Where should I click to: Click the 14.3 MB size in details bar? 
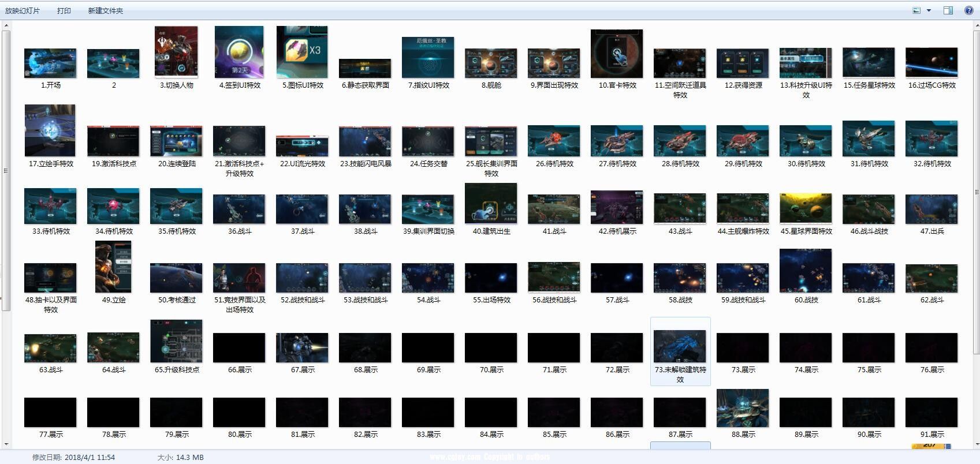coord(189,457)
